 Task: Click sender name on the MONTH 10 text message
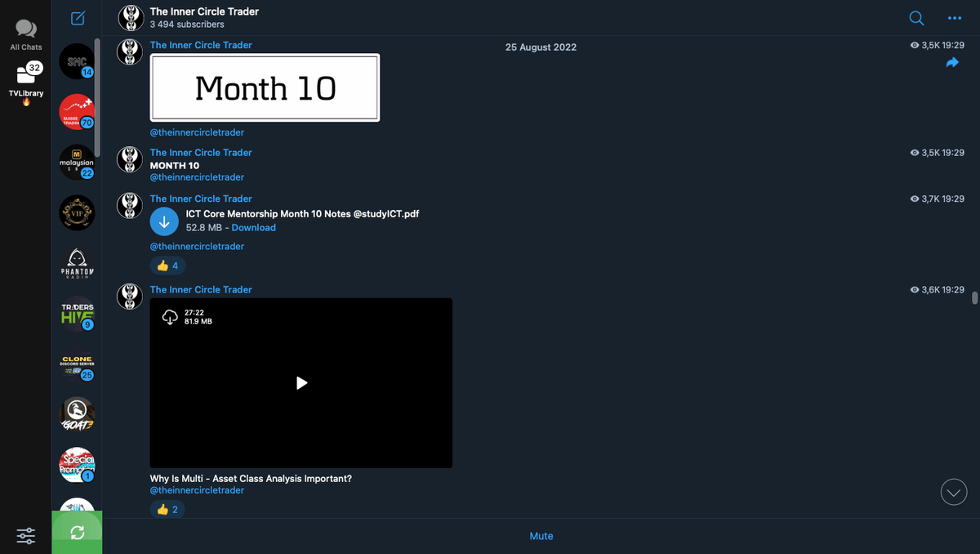point(201,153)
